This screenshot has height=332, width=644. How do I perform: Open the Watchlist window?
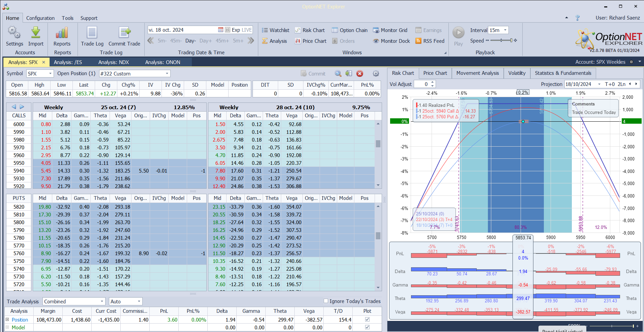(275, 30)
